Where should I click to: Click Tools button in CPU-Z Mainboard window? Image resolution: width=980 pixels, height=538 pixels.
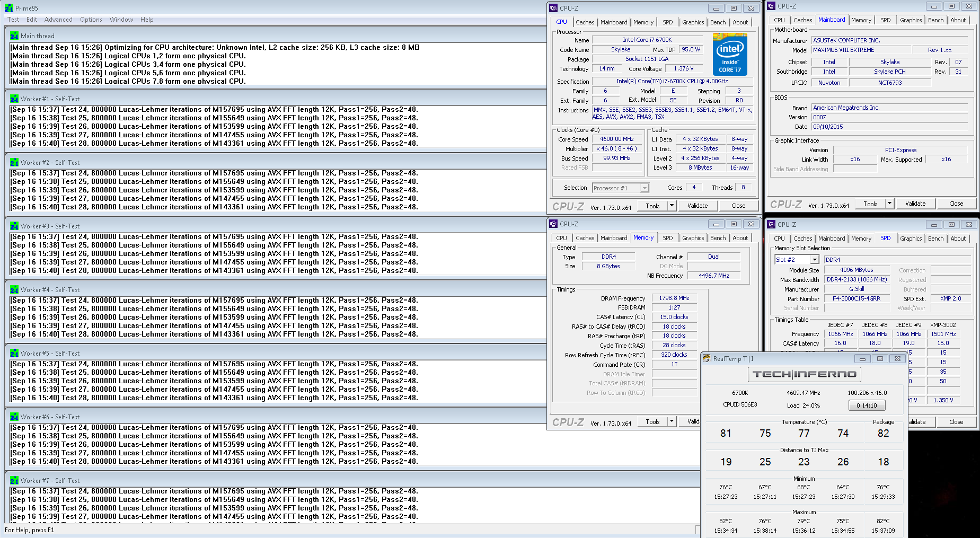point(870,204)
